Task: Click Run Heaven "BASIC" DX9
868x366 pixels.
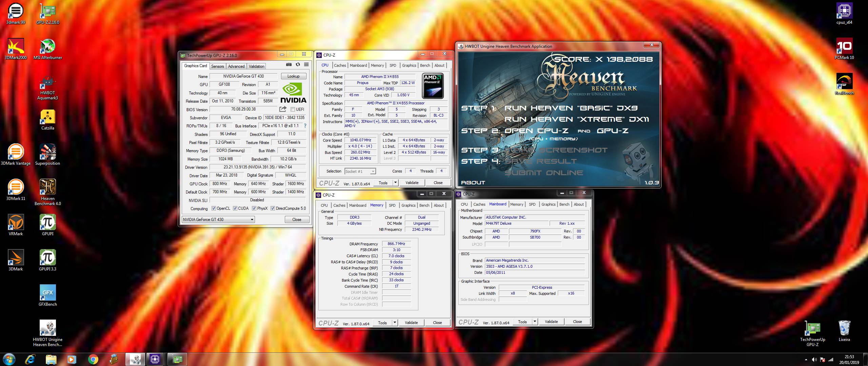Action: tap(571, 108)
